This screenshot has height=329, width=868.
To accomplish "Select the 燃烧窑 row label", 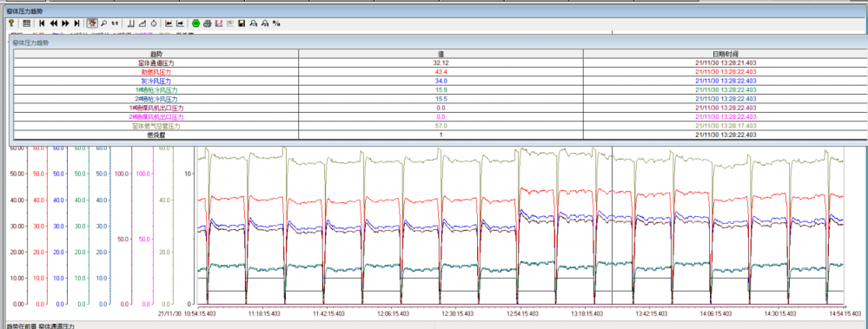I will (x=156, y=135).
